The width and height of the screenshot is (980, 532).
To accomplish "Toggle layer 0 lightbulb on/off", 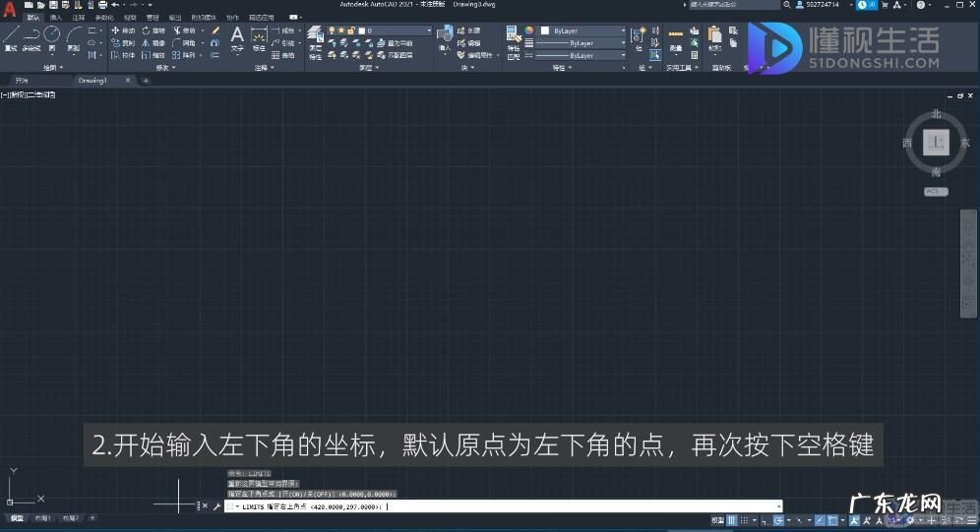I will tap(332, 30).
